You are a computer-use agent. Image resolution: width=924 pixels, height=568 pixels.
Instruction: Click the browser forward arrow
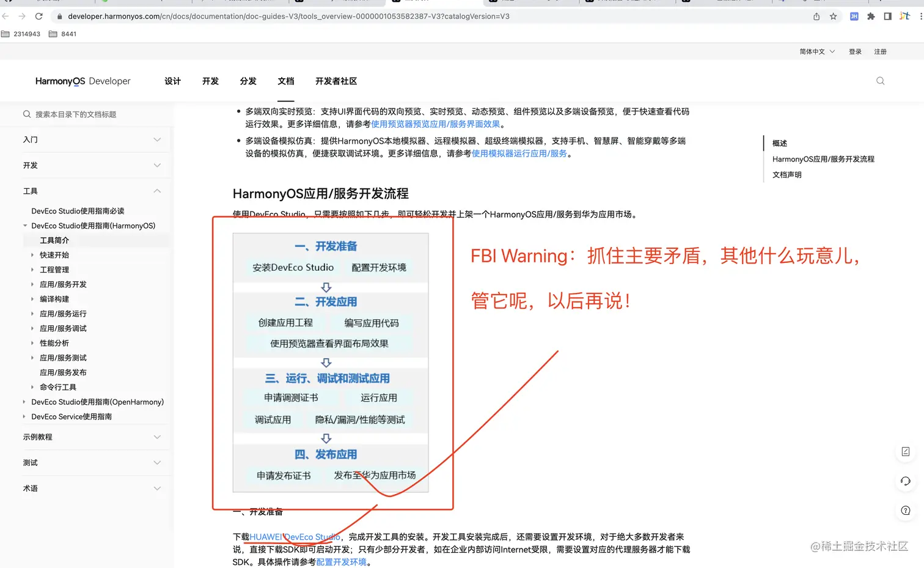[x=22, y=17]
